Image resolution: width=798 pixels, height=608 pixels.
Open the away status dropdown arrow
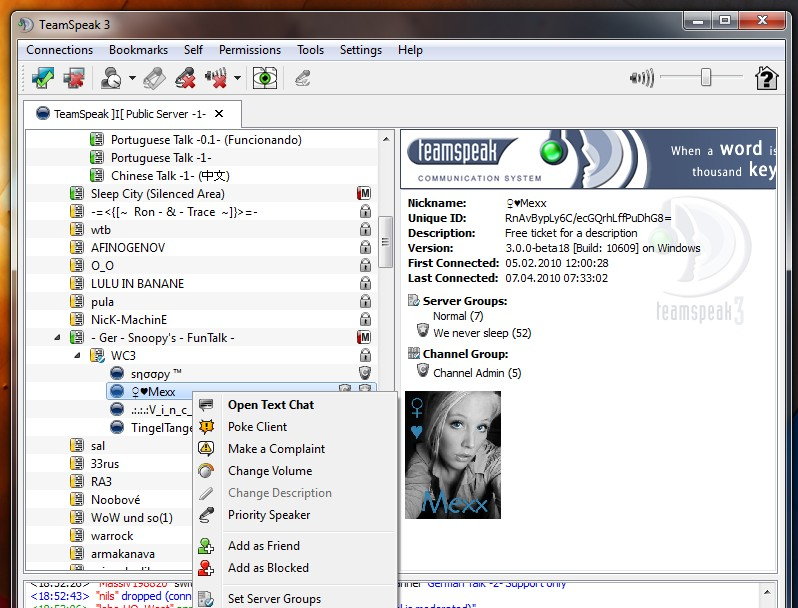click(131, 78)
